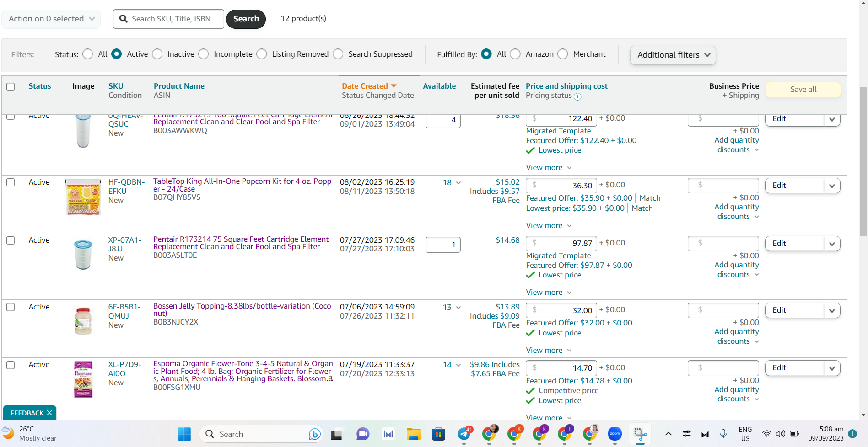Expand View more for Bossen Jelly Topping
The width and height of the screenshot is (868, 447).
pyautogui.click(x=549, y=350)
